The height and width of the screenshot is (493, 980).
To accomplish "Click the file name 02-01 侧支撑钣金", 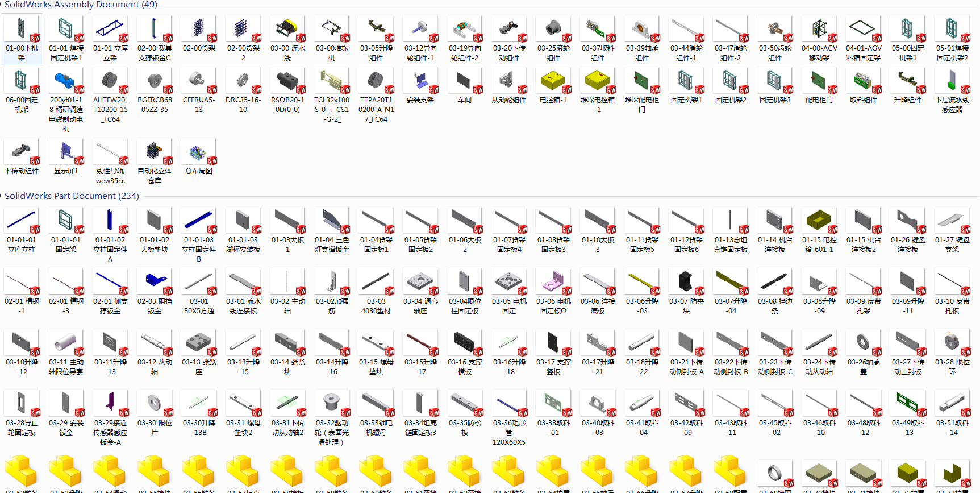I will coord(110,306).
